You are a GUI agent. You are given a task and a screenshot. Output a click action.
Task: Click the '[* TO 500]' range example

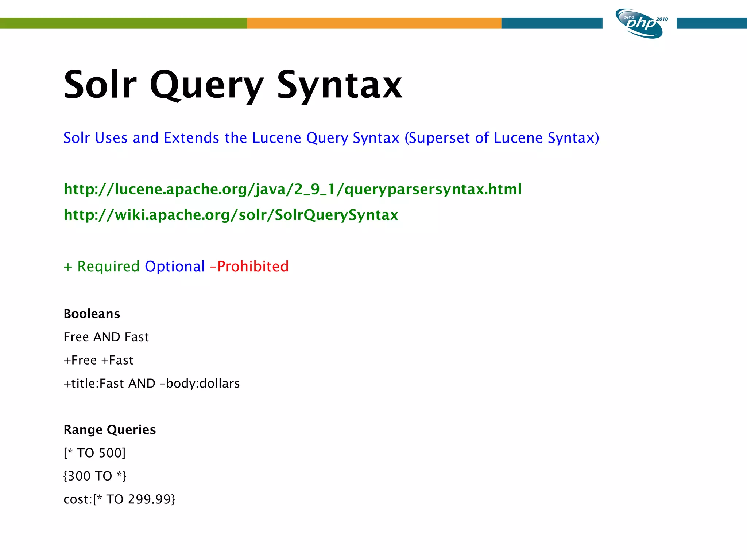(x=94, y=453)
